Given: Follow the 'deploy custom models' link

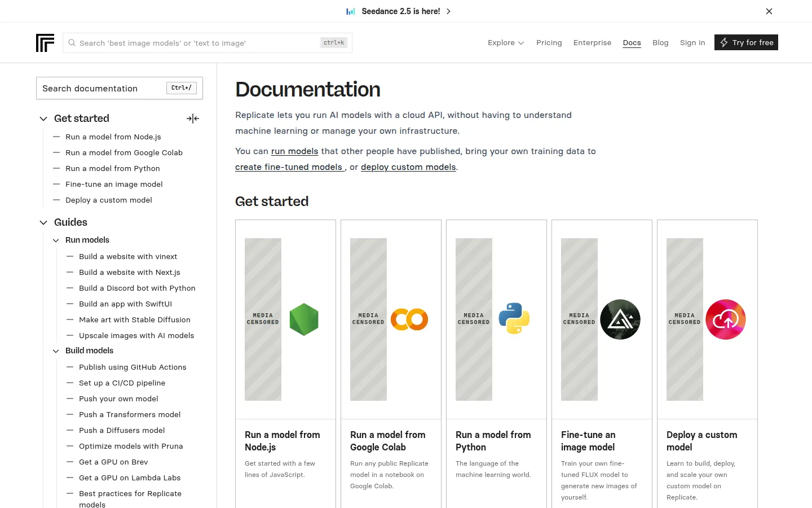Looking at the screenshot, I should [x=408, y=167].
